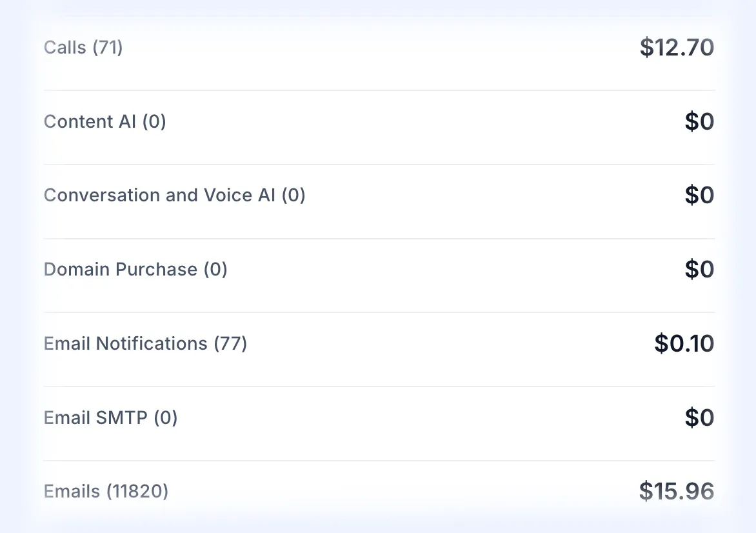Click the (77) count beside Email Notifications
Image resolution: width=756 pixels, height=533 pixels.
point(230,343)
